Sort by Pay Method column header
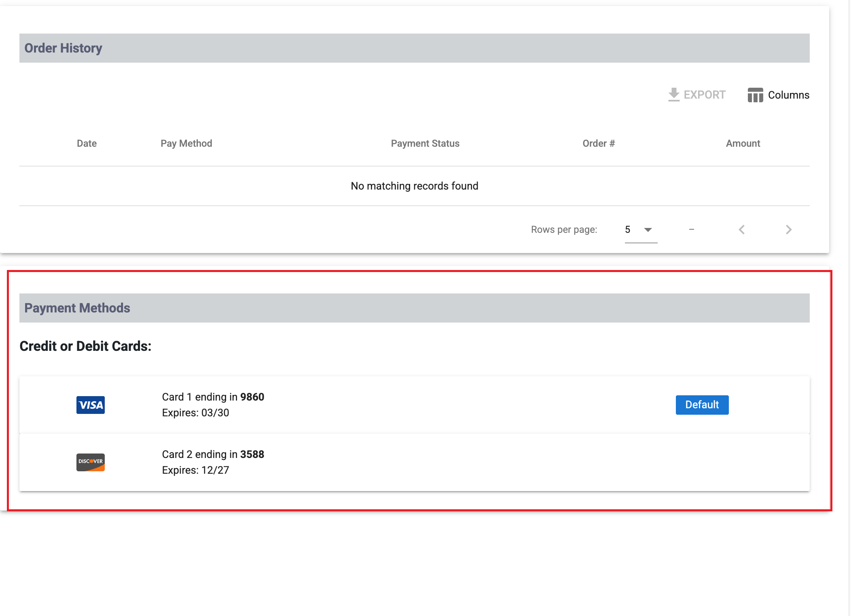 (186, 143)
